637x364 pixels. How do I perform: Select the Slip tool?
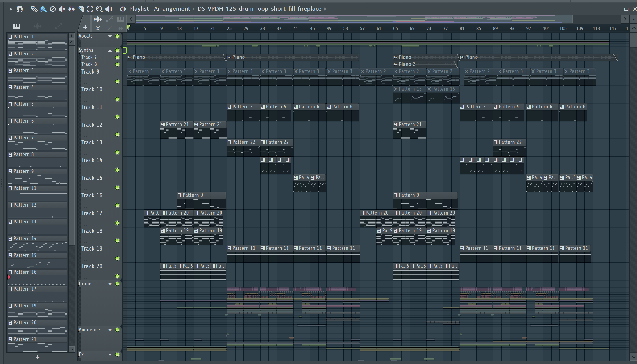(x=71, y=9)
